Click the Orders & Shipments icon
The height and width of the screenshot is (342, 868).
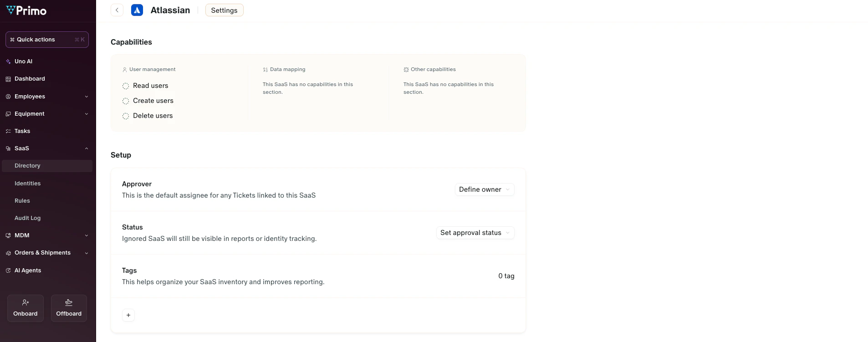[x=8, y=253]
